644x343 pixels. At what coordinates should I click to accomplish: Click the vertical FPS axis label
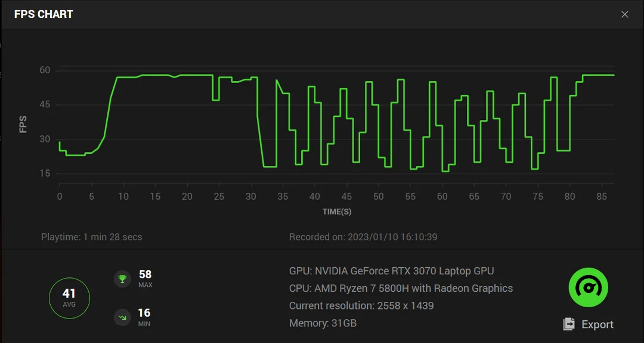point(23,123)
